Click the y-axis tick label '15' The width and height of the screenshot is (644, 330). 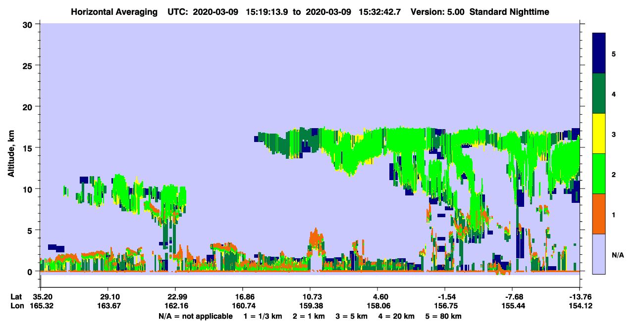coord(29,148)
